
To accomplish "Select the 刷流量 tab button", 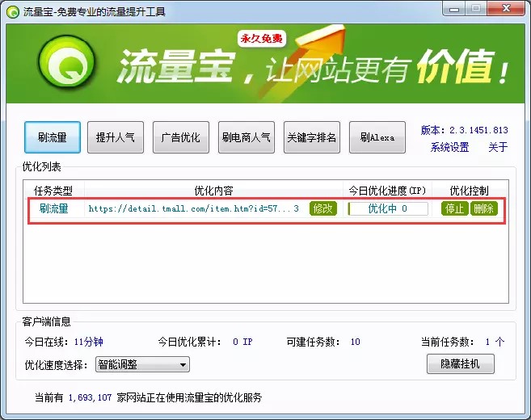I will [52, 137].
